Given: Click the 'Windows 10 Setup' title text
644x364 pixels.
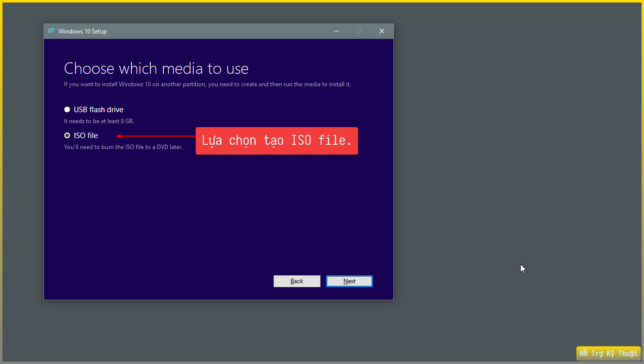Looking at the screenshot, I should pos(82,31).
